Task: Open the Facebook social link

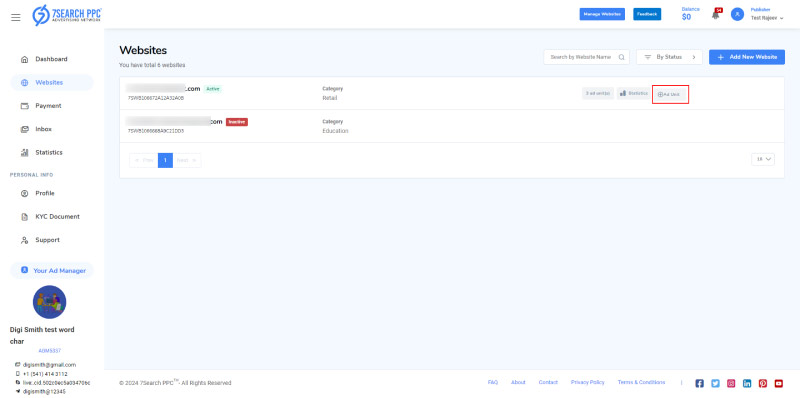Action: pyautogui.click(x=699, y=383)
